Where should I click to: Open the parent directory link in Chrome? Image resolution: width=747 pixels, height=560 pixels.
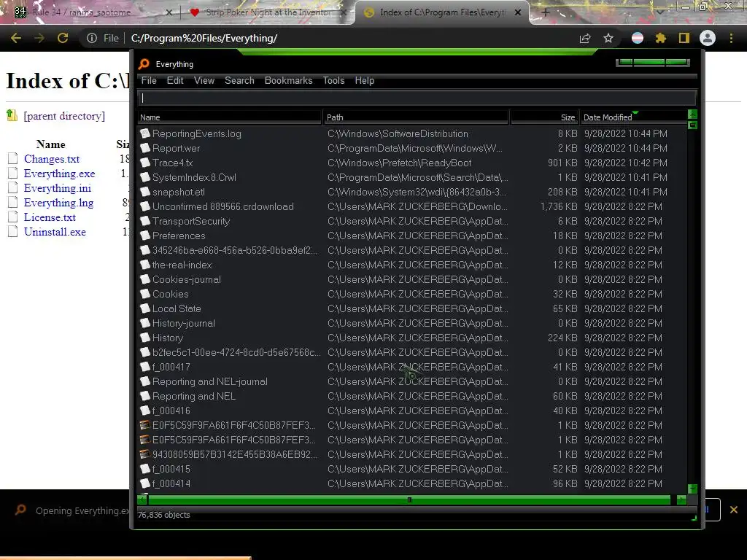64,116
